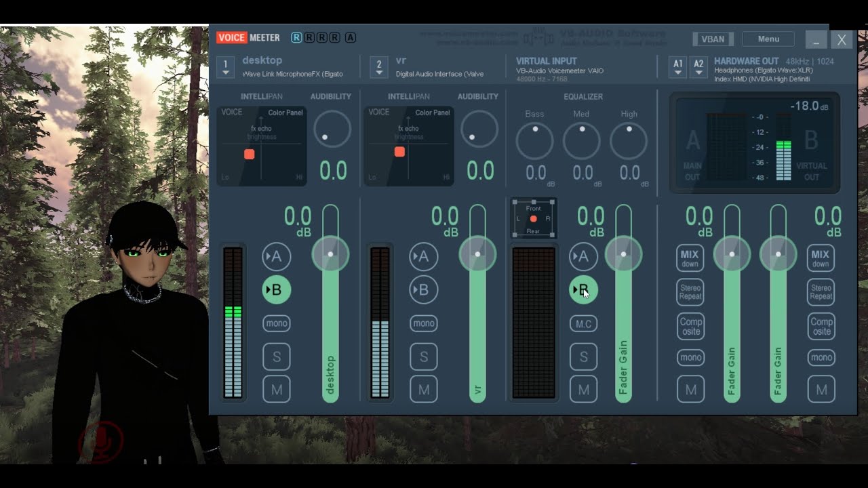The image size is (868, 488).
Task: Click the vr strip fader knob
Action: coord(477,253)
